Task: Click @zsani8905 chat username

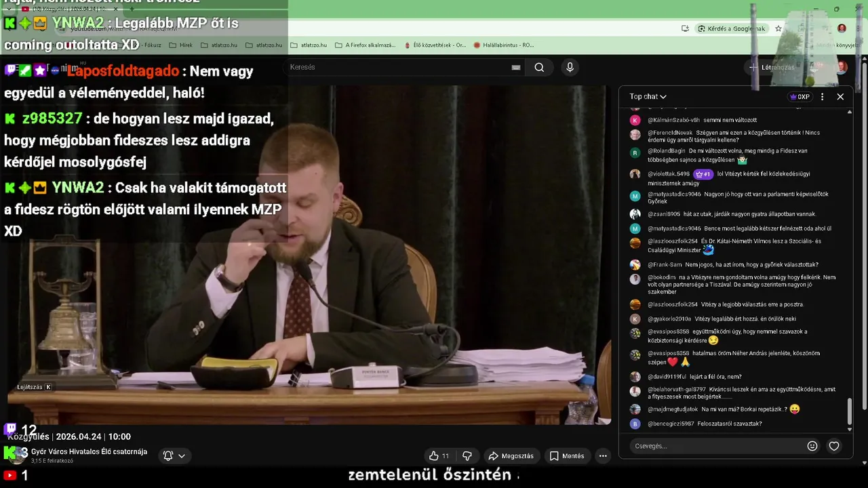Action: 664,214
